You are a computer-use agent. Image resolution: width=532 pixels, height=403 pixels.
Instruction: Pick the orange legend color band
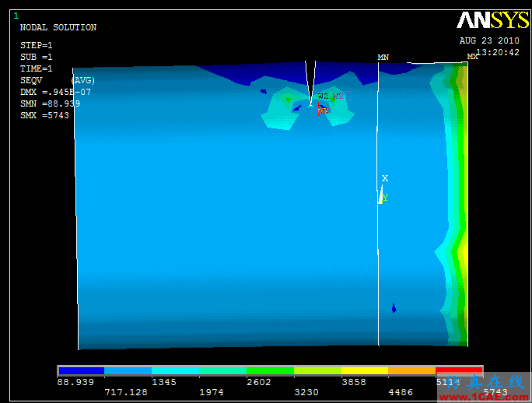point(411,371)
